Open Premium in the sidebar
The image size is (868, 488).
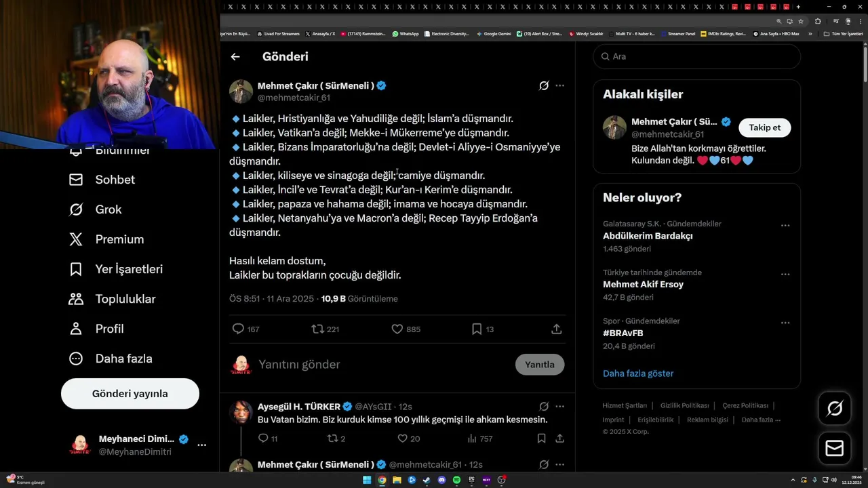[106, 239]
